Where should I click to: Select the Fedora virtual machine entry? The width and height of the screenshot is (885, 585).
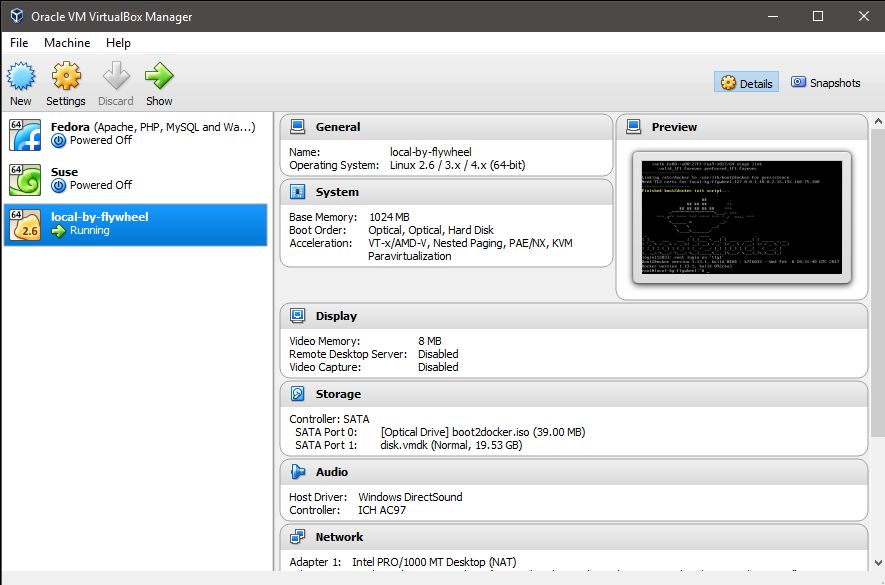[135, 134]
